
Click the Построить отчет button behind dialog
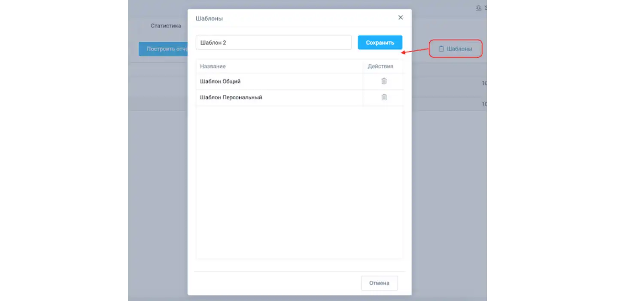(163, 49)
